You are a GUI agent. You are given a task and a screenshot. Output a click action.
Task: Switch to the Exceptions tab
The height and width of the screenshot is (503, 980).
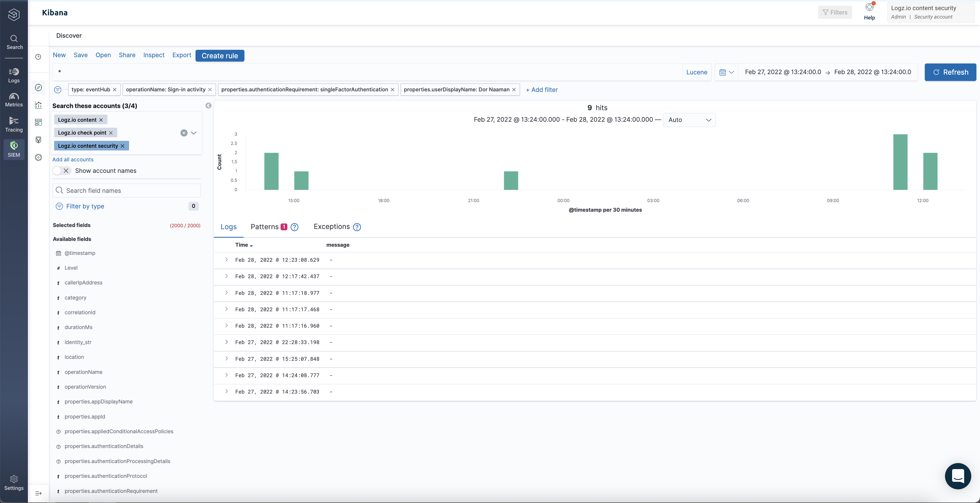coord(331,227)
